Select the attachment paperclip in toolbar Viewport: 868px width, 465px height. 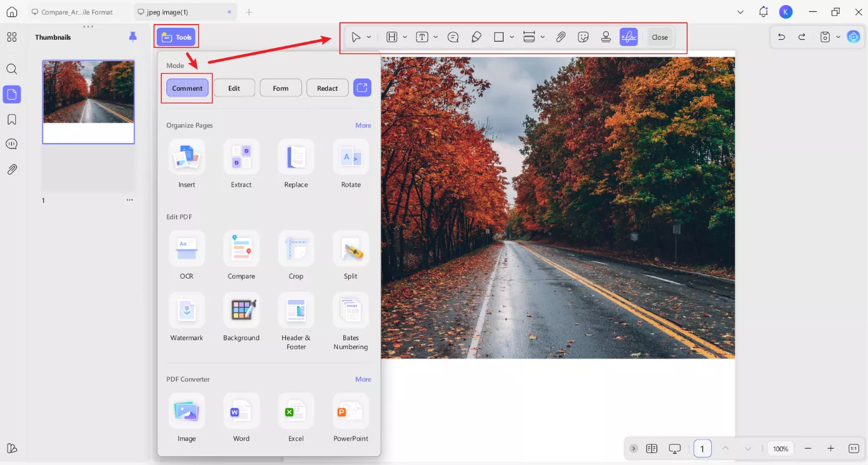click(561, 37)
